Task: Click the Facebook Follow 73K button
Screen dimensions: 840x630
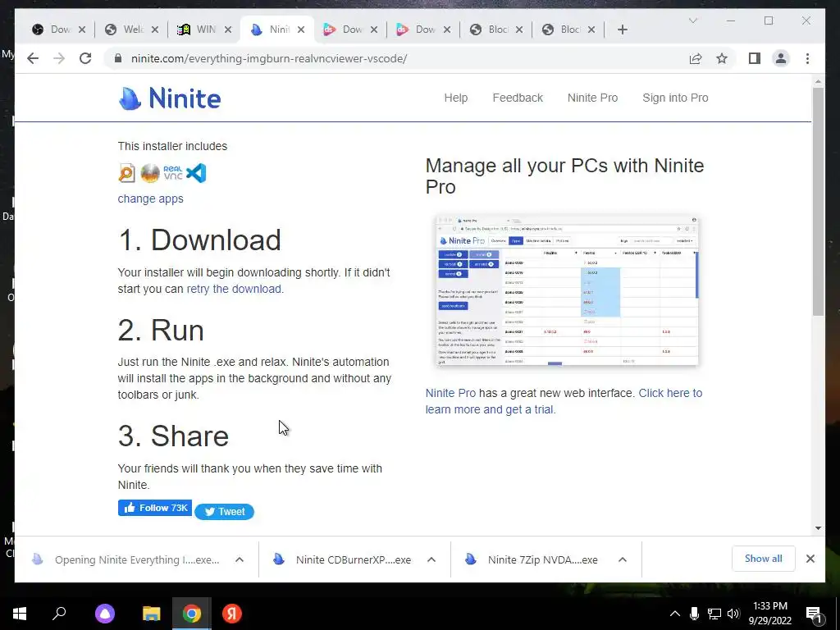Action: tap(155, 508)
